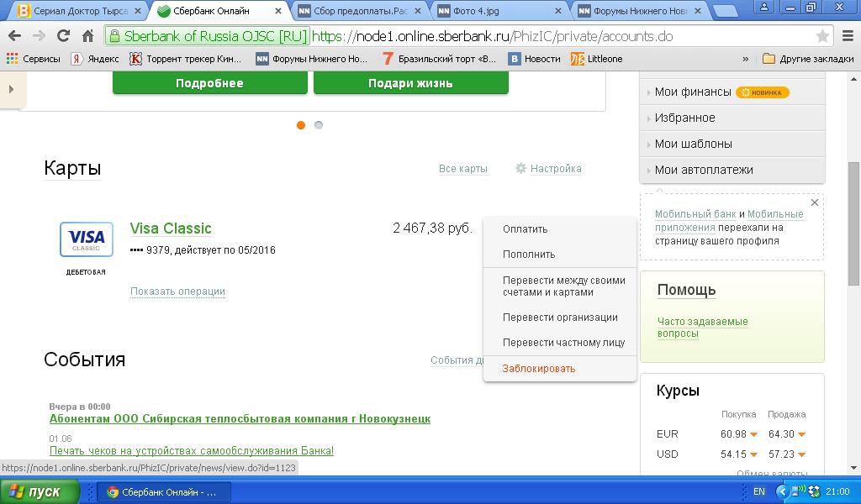
Task: Open the Форумы Нижнего Новгорода bookmark
Action: (311, 59)
